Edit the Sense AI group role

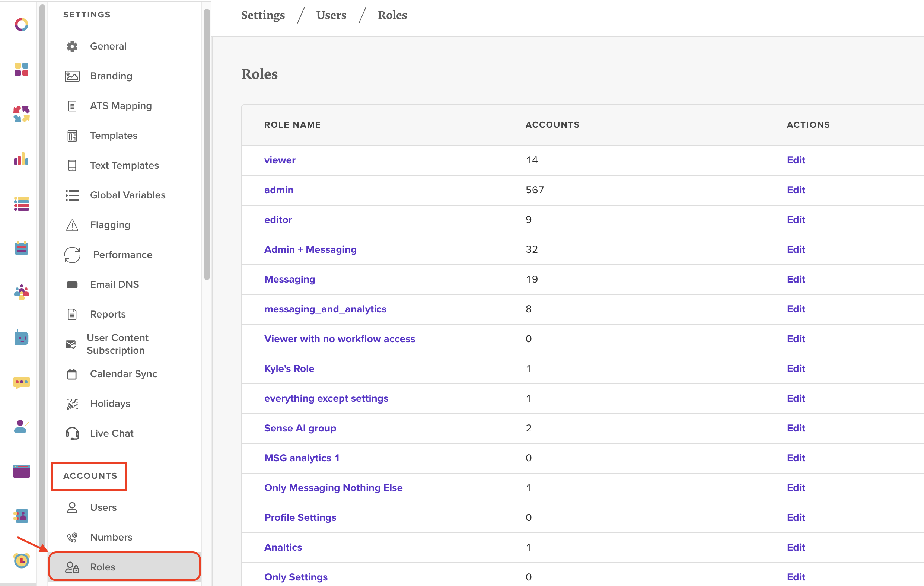[x=796, y=428]
